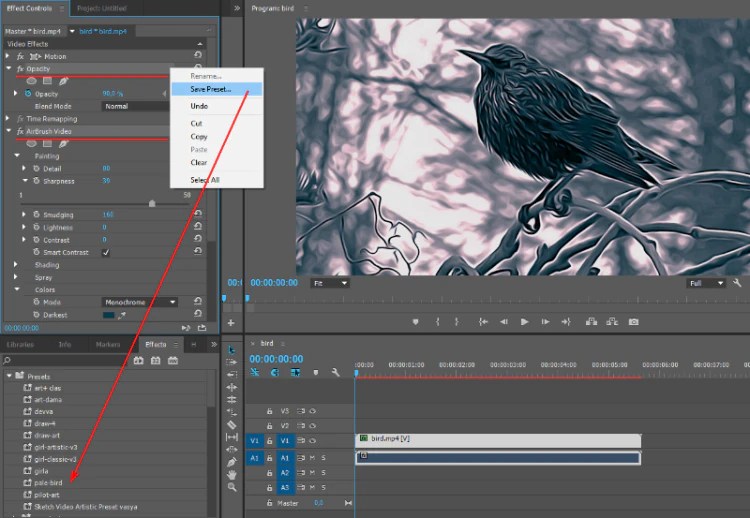Image resolution: width=750 pixels, height=518 pixels.
Task: Open the Mode dropdown set to Monochrome
Action: click(x=140, y=302)
